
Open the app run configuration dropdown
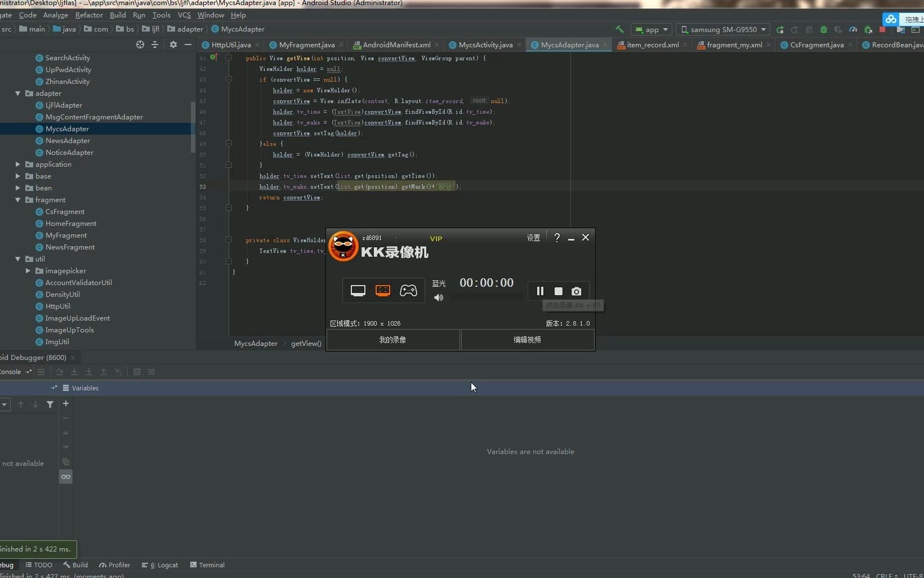(x=651, y=30)
